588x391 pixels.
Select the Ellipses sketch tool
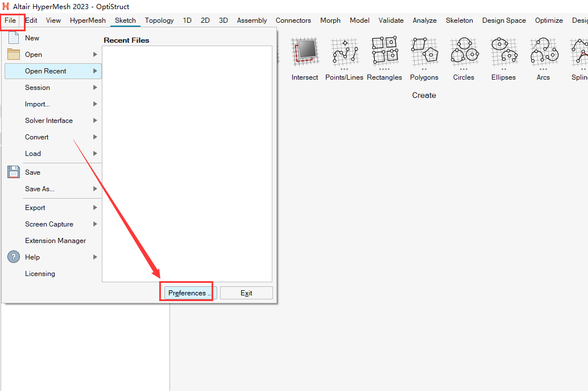coord(503,52)
